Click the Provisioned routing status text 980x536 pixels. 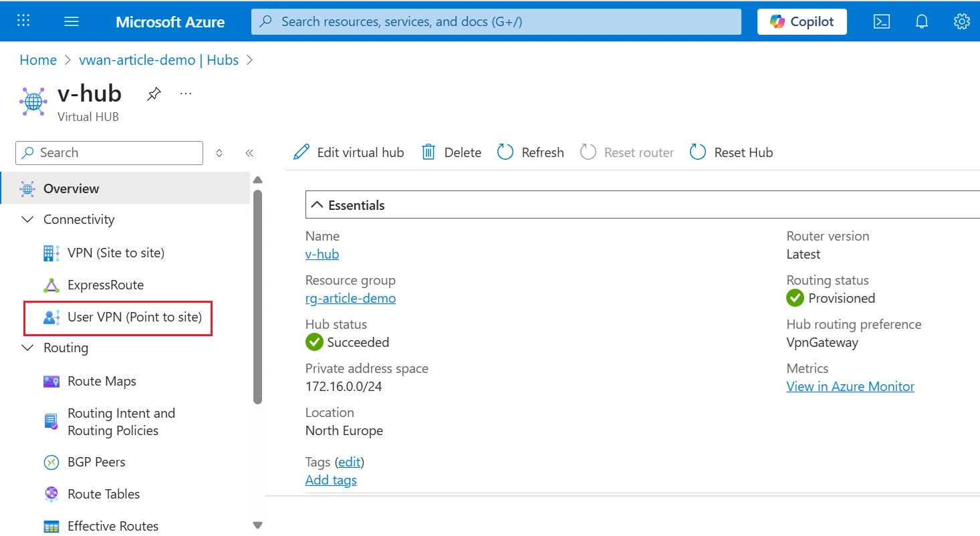(x=842, y=298)
